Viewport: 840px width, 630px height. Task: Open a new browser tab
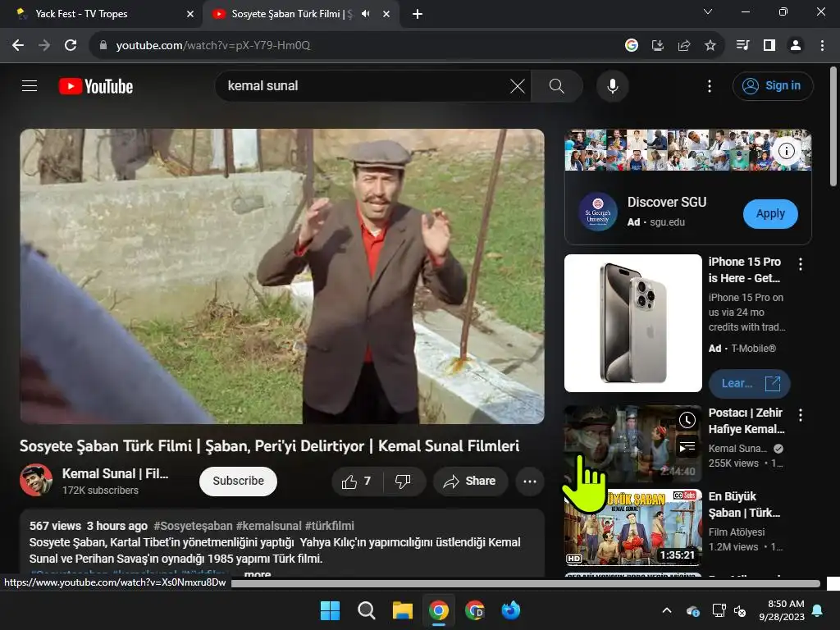[418, 14]
